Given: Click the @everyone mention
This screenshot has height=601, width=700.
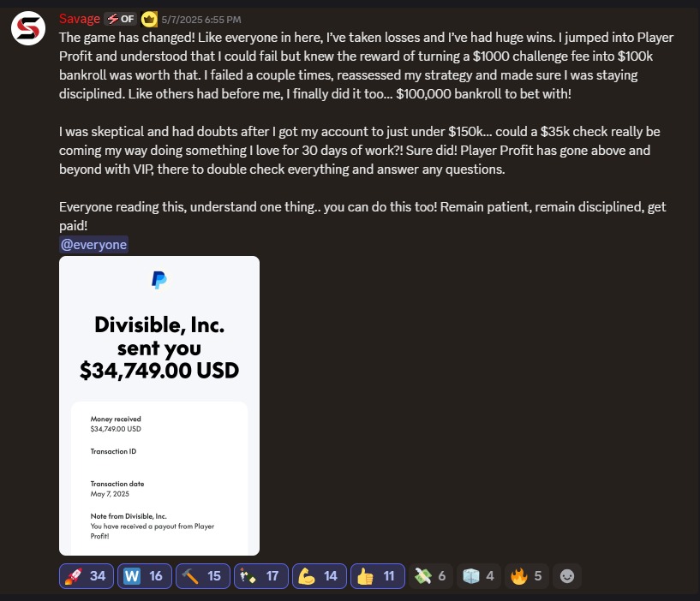Looking at the screenshot, I should (93, 245).
